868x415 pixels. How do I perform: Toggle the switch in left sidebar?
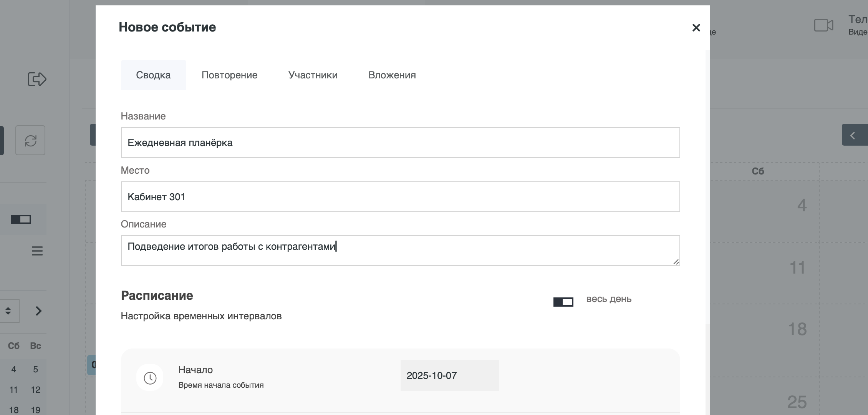click(21, 219)
